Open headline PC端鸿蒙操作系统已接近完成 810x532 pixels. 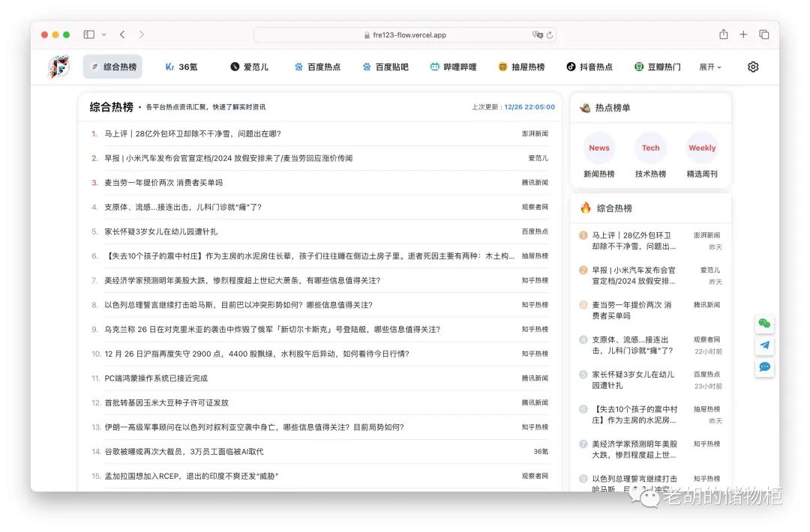(156, 378)
